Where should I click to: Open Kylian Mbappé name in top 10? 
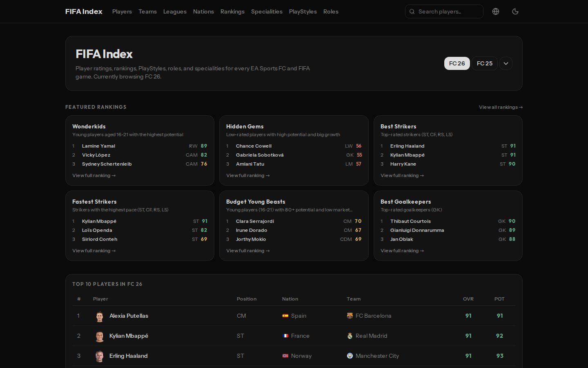click(129, 336)
